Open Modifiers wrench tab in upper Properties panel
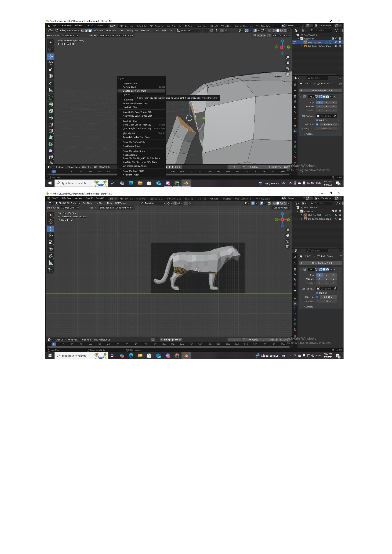The width and height of the screenshot is (392, 554). click(295, 131)
